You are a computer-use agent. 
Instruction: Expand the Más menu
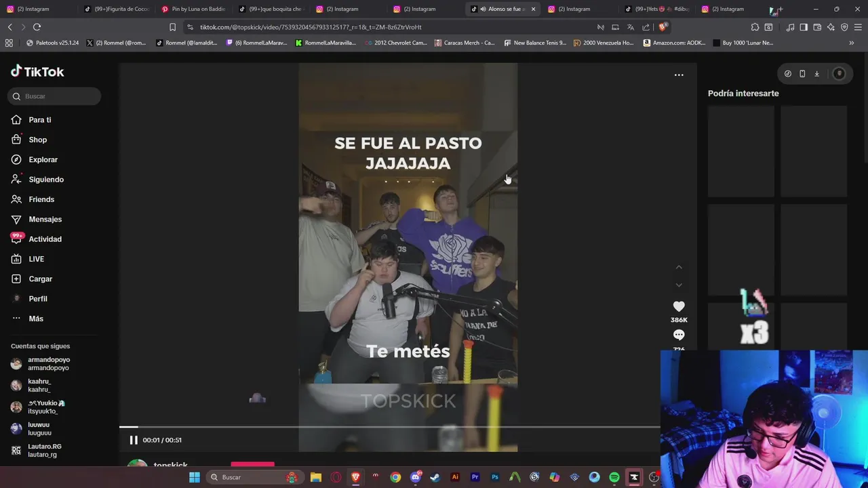[x=27, y=319]
